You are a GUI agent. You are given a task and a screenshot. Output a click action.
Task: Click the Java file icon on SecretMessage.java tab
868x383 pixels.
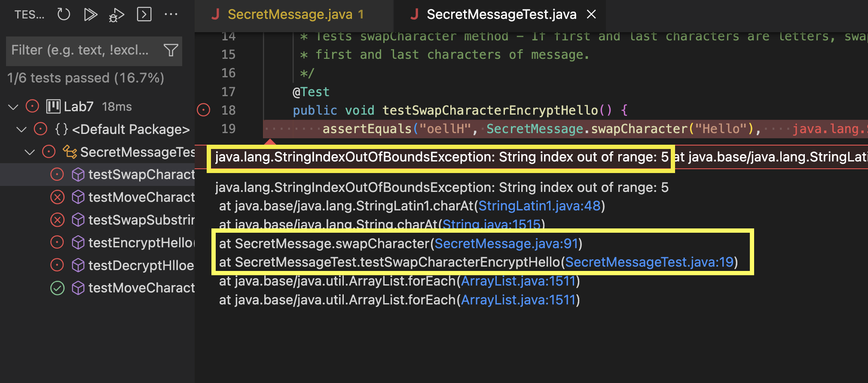(216, 15)
